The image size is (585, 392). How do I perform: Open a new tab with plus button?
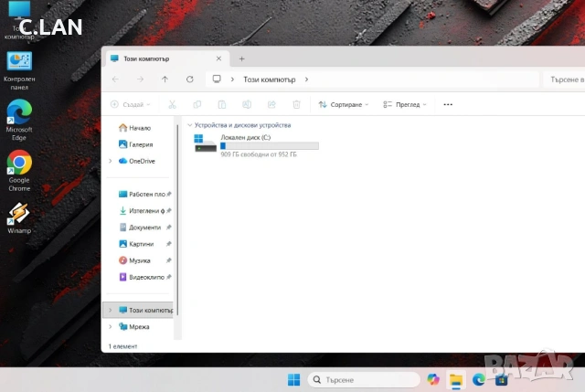click(x=241, y=58)
